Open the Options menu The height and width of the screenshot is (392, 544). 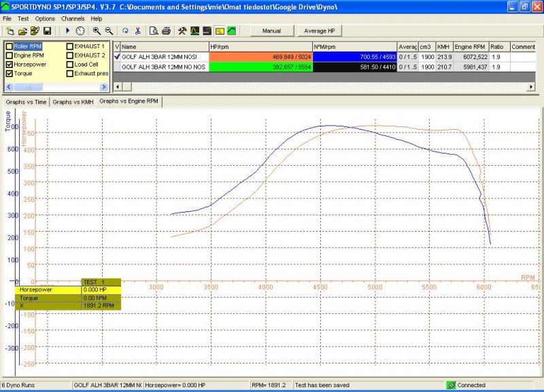click(x=45, y=18)
